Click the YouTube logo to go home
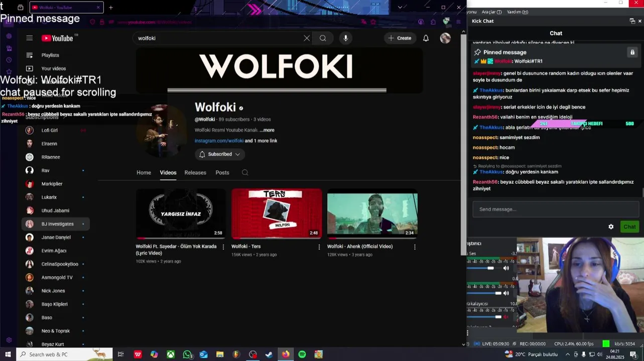644x361 pixels. point(57,38)
